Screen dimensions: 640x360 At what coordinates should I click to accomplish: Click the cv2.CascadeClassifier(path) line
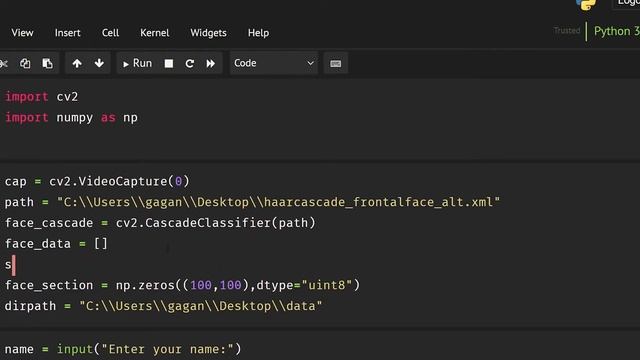(x=160, y=223)
